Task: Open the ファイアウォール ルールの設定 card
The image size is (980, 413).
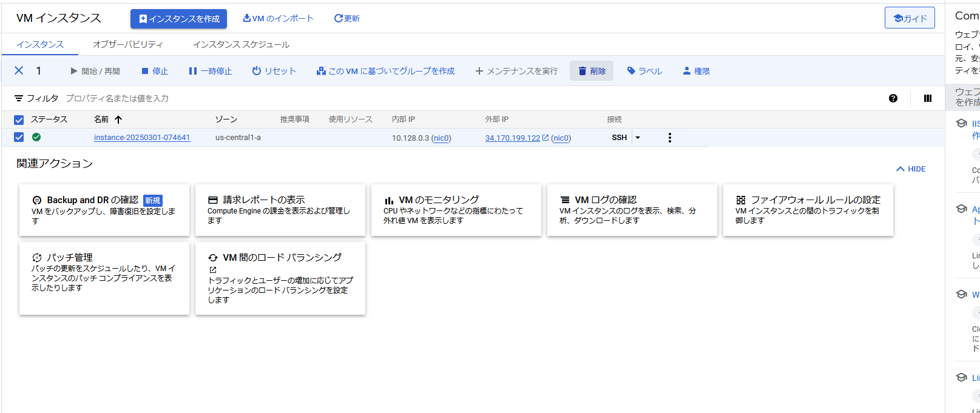Action: pos(808,210)
